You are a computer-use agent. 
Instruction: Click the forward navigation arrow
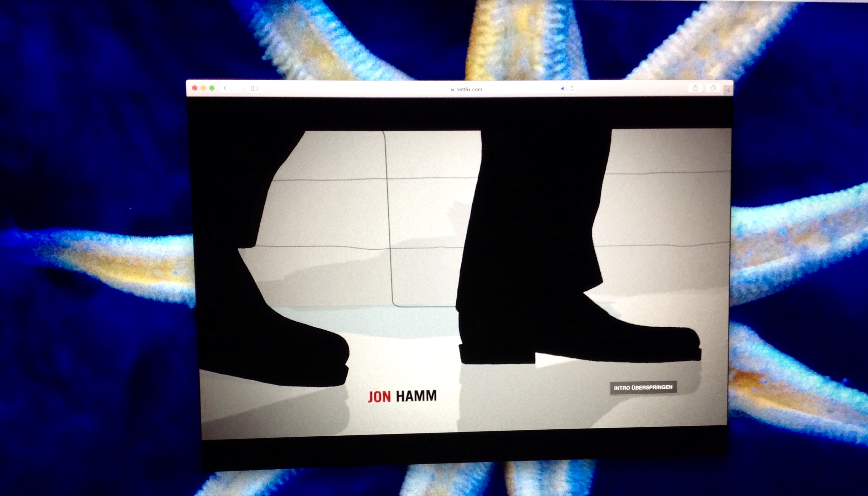pyautogui.click(x=237, y=89)
